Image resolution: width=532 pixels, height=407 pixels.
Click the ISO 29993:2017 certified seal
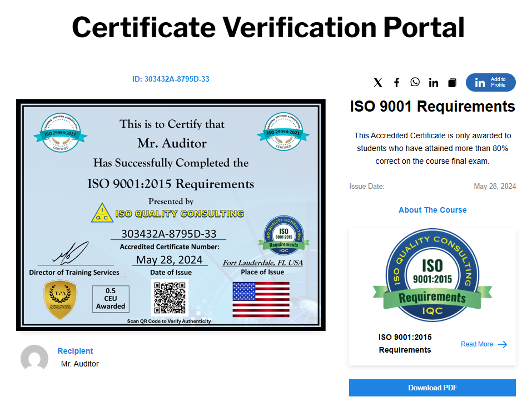pyautogui.click(x=57, y=132)
